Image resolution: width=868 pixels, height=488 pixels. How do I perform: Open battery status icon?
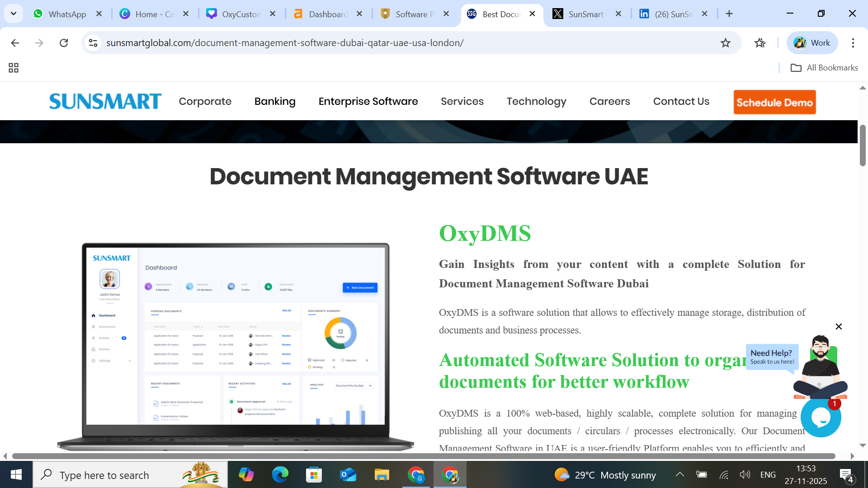coord(702,474)
